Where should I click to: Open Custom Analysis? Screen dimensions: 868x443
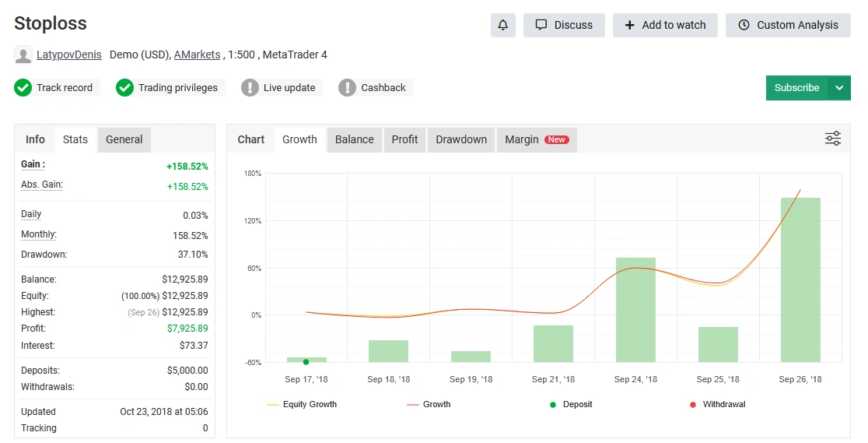[788, 25]
